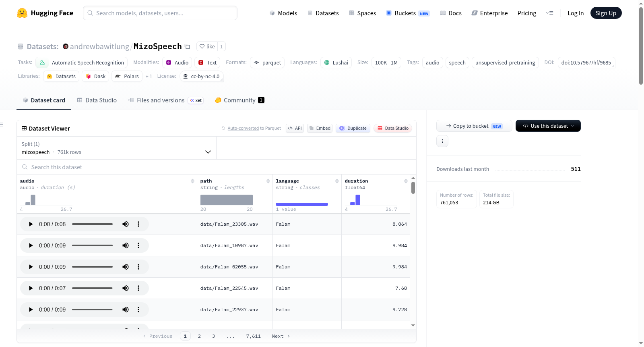Open Data Studio from viewer header
Screen dimensions: 644x347
tap(393, 128)
